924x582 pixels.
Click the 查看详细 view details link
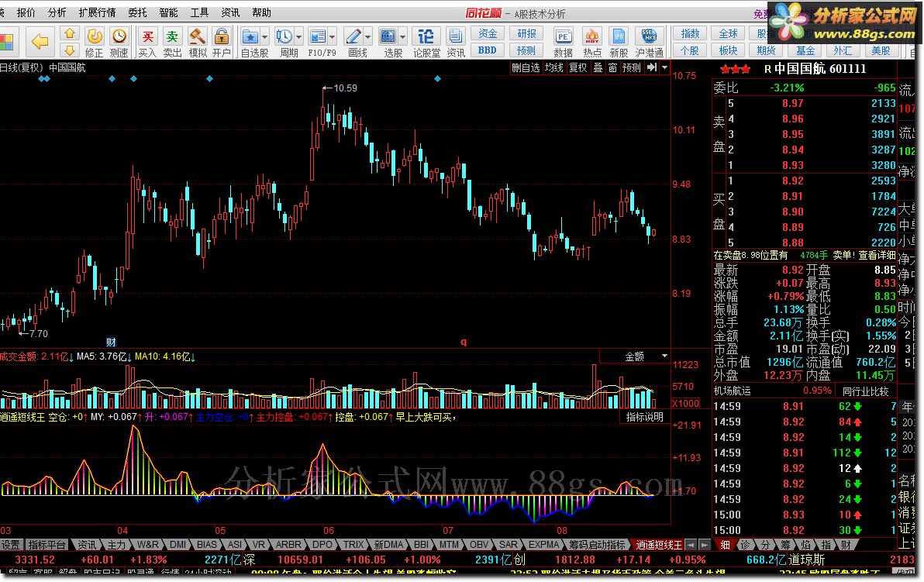point(876,255)
